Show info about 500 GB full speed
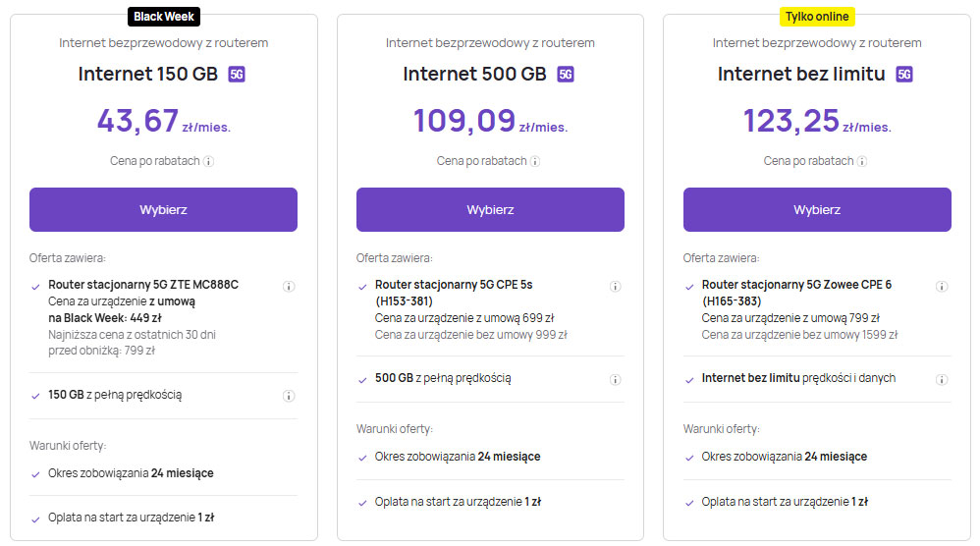The width and height of the screenshot is (980, 546). 616,379
